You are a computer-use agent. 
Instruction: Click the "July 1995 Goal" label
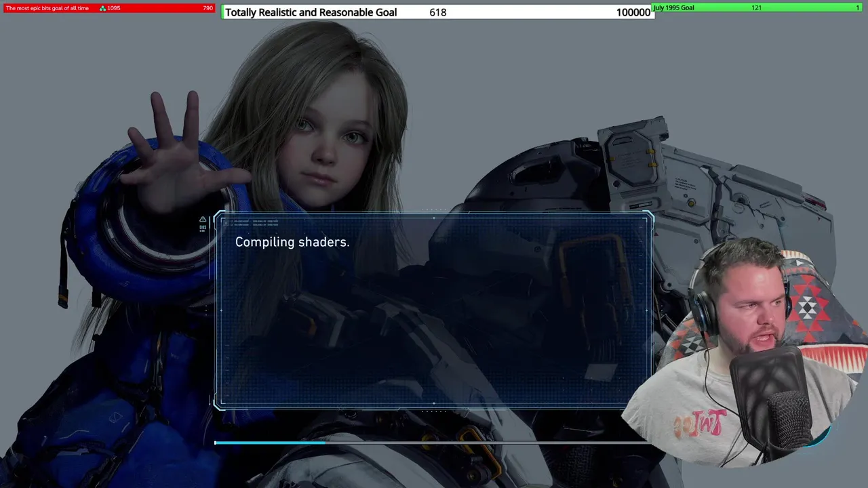pyautogui.click(x=673, y=7)
